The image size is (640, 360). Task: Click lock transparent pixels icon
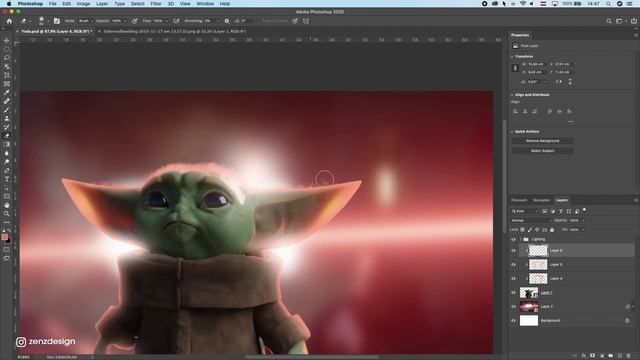(522, 230)
